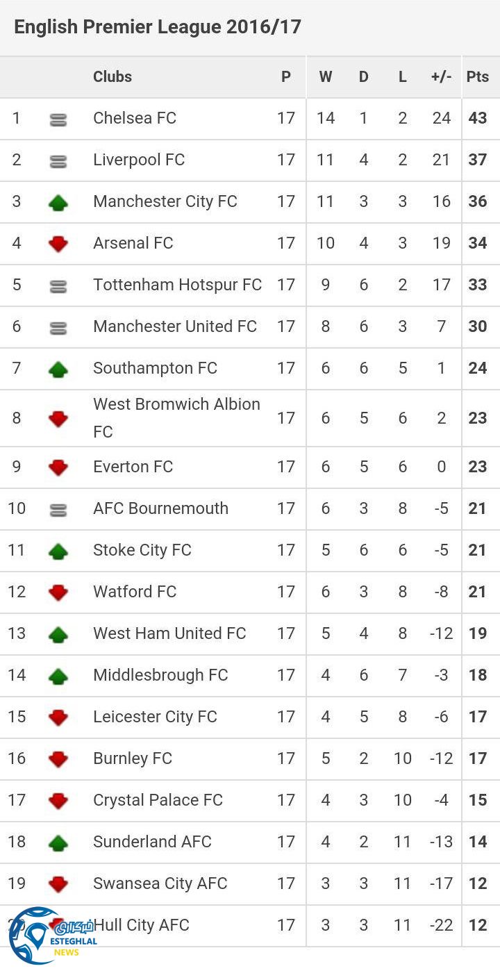Click the English Premier League 2016/17 title

(158, 27)
